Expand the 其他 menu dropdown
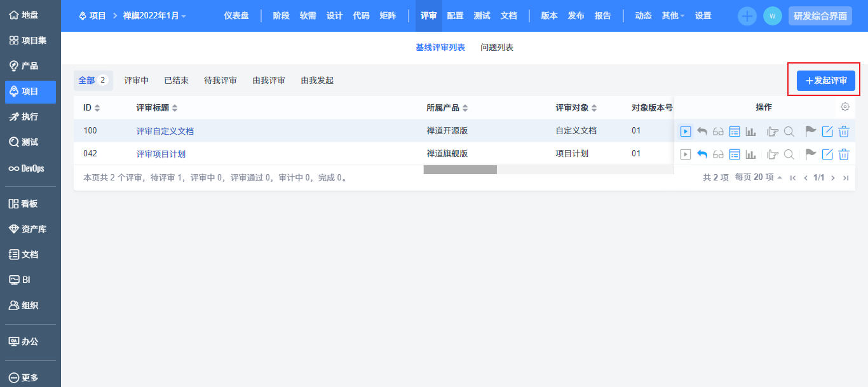The height and width of the screenshot is (387, 868). [x=673, y=16]
